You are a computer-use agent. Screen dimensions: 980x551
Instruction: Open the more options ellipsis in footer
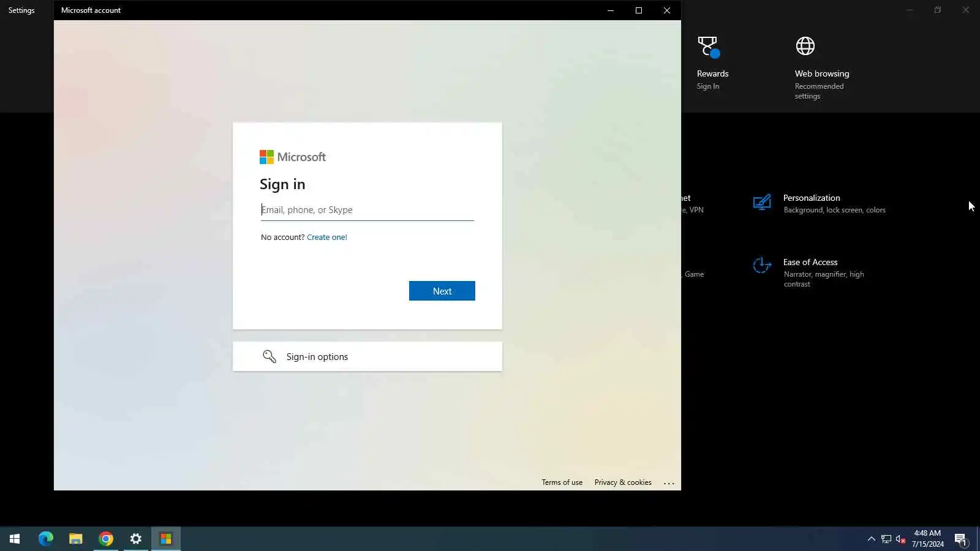coord(669,483)
